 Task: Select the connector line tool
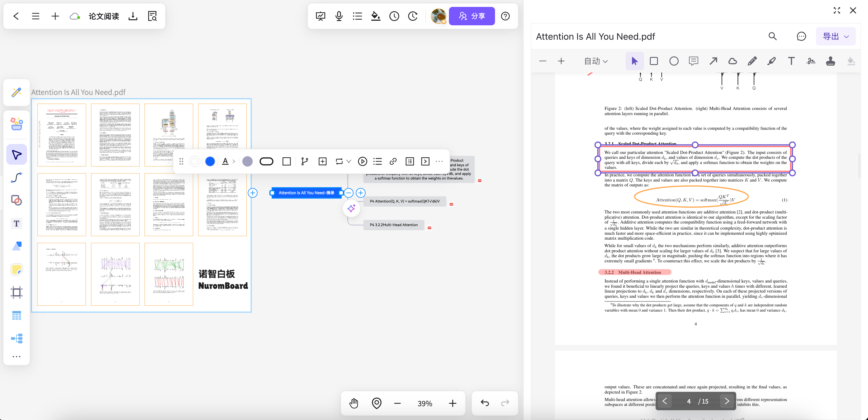16,177
